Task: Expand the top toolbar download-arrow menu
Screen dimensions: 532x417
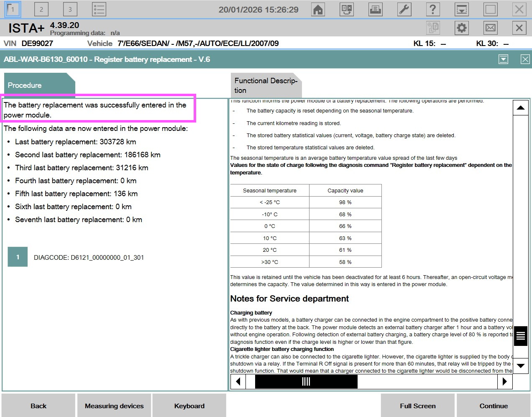Action: coord(462,9)
